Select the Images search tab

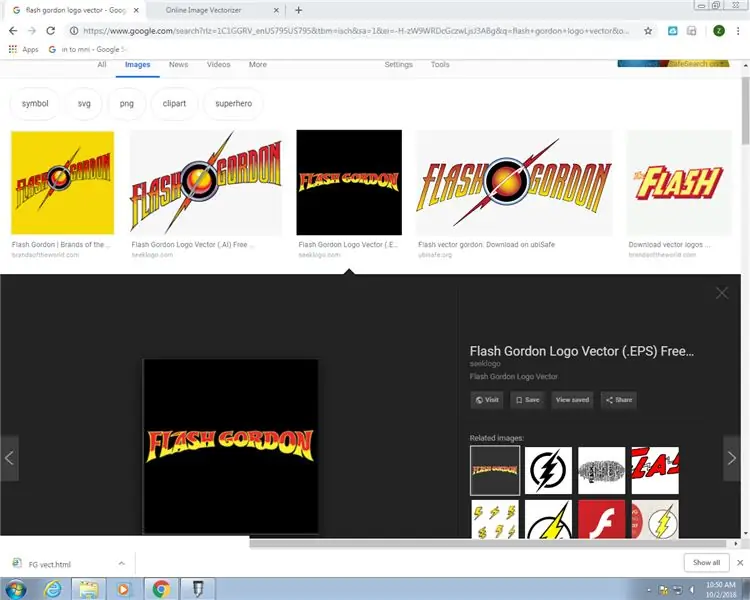click(137, 65)
